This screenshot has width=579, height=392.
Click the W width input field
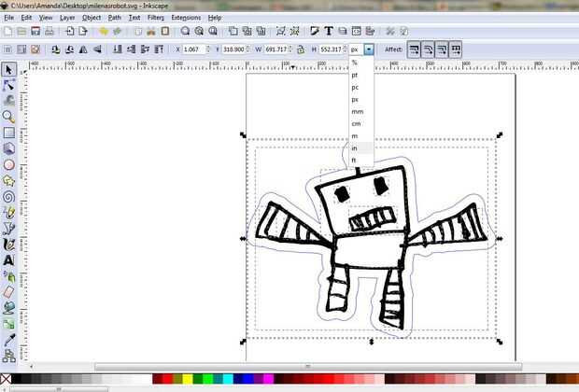click(x=276, y=49)
